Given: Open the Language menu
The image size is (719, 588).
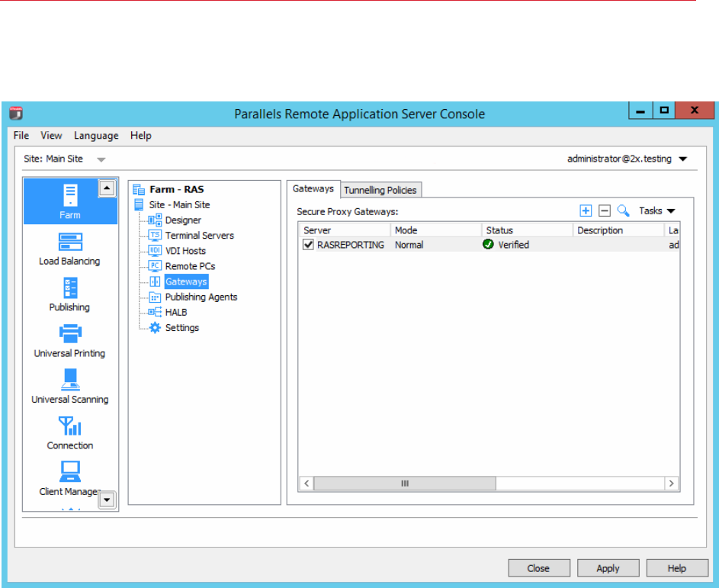Looking at the screenshot, I should (96, 135).
